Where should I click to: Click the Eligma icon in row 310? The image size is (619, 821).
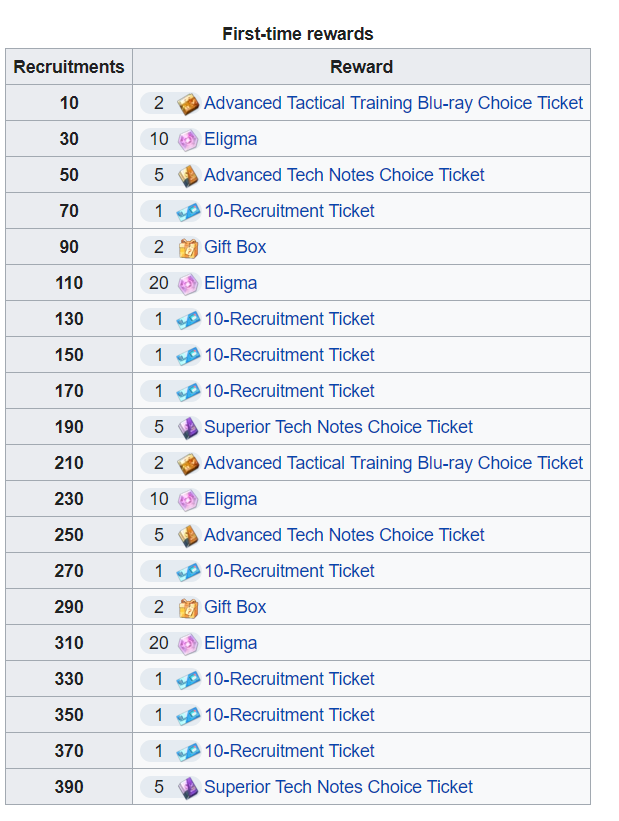[x=188, y=644]
